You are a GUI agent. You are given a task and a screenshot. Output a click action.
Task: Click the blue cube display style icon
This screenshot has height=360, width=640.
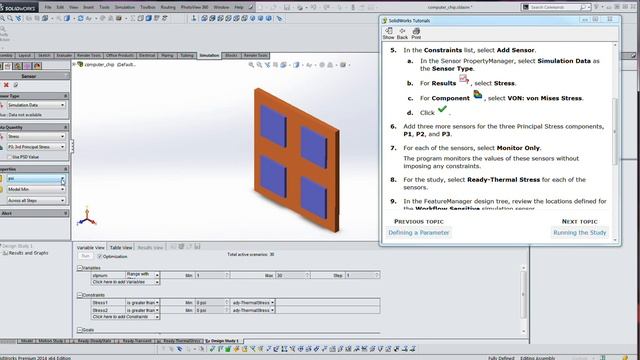click(149, 18)
